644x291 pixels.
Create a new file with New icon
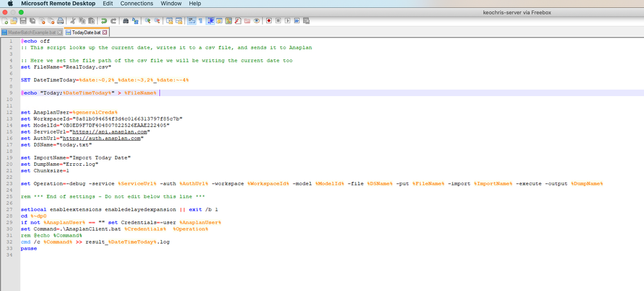point(5,21)
